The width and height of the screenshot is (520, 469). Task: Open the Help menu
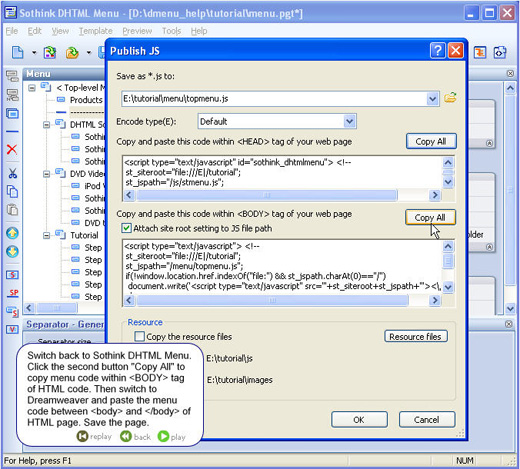click(199, 31)
